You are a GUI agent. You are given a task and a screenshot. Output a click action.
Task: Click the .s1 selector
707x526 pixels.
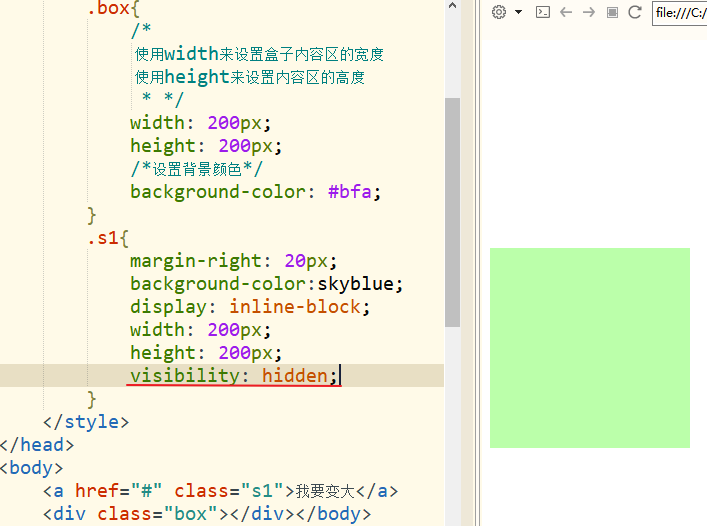pos(103,238)
